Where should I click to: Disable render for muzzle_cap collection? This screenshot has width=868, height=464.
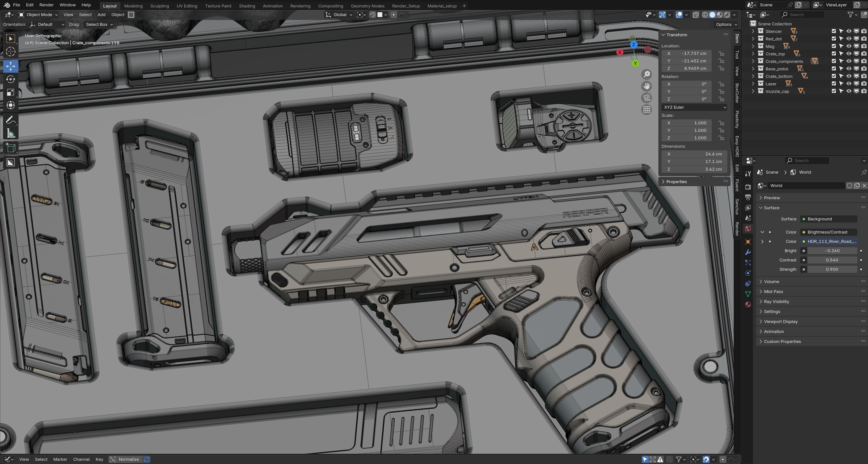tap(864, 91)
